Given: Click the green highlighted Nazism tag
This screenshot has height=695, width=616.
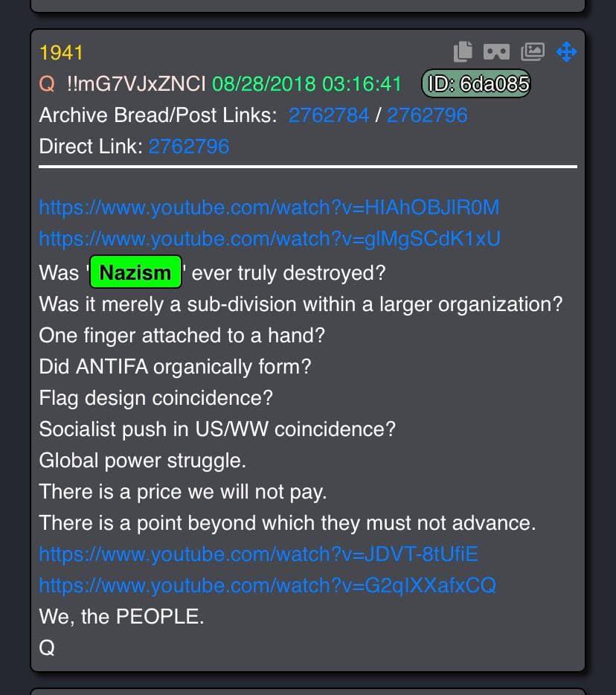Looking at the screenshot, I should pos(135,272).
